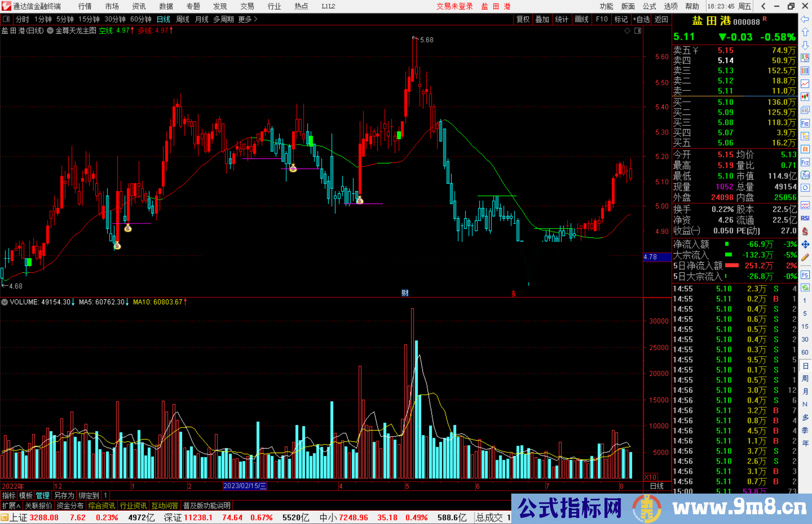This screenshot has width=812, height=524.
Task: Click the back arrow in right sidebar
Action: pyautogui.click(x=805, y=19)
